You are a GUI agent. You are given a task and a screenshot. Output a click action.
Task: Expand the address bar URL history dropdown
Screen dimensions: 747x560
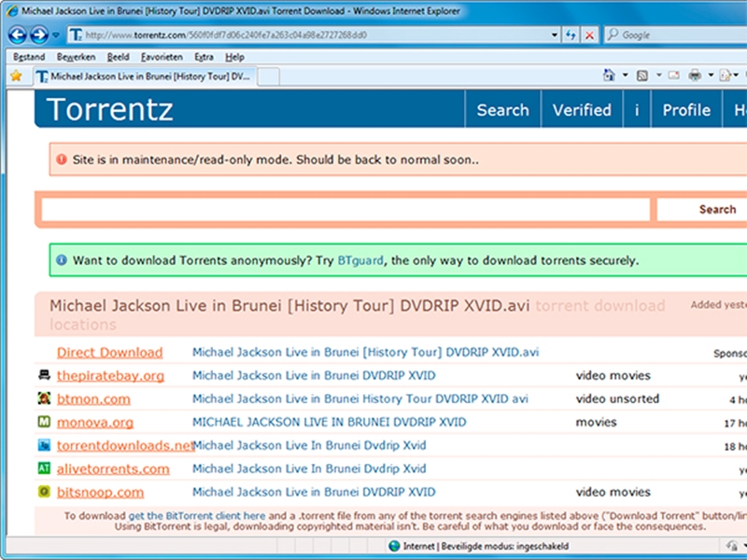click(554, 35)
